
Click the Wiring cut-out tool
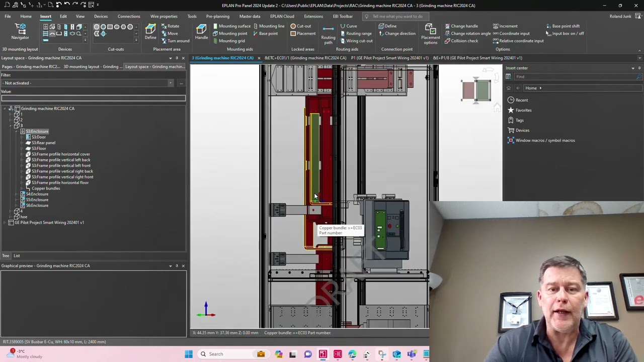point(356,41)
